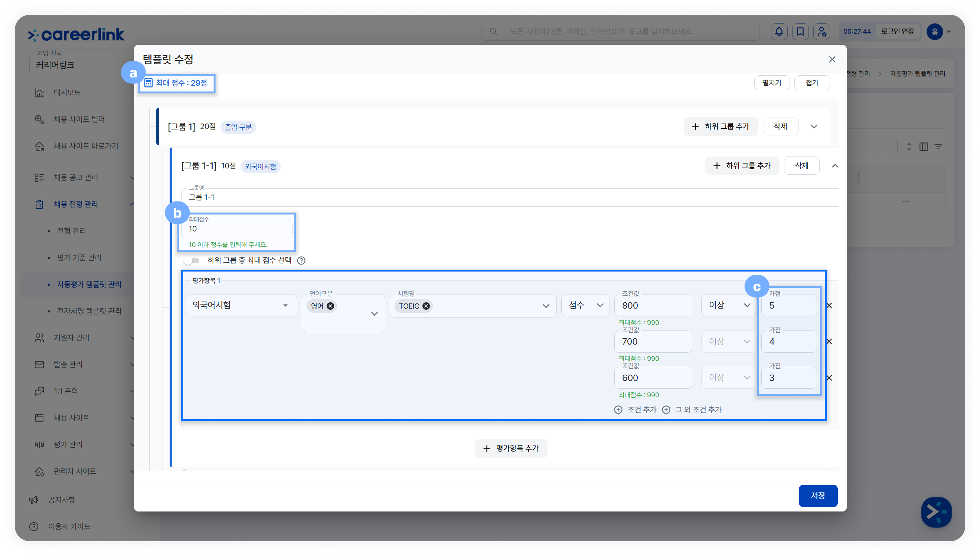Click the 발송 관리 envelope icon

(39, 365)
